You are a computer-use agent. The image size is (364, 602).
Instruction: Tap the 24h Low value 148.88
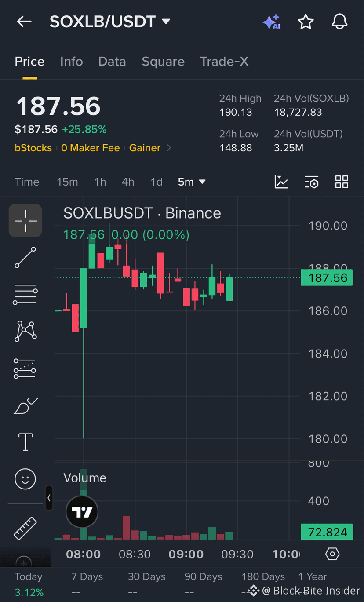(236, 148)
